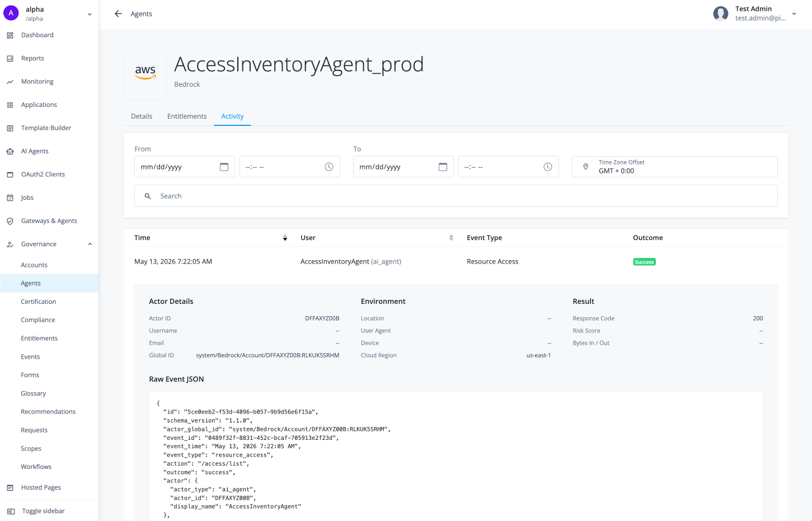
Task: Click the Monitoring trend line icon
Action: coord(10,82)
